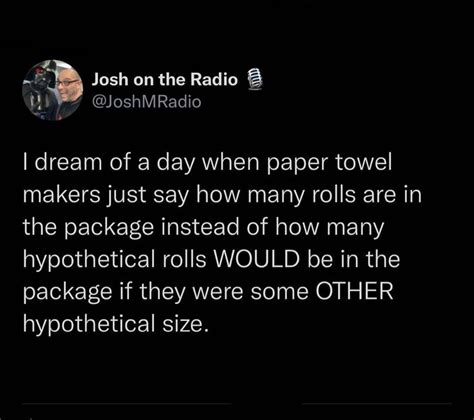Viewport: 474px width, 420px height.
Task: Click the line starting "I dream of a day"
Action: 207,164
